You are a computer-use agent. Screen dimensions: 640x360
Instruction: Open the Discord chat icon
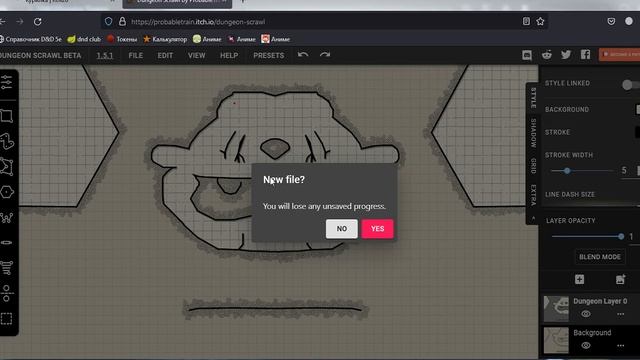pyautogui.click(x=527, y=55)
